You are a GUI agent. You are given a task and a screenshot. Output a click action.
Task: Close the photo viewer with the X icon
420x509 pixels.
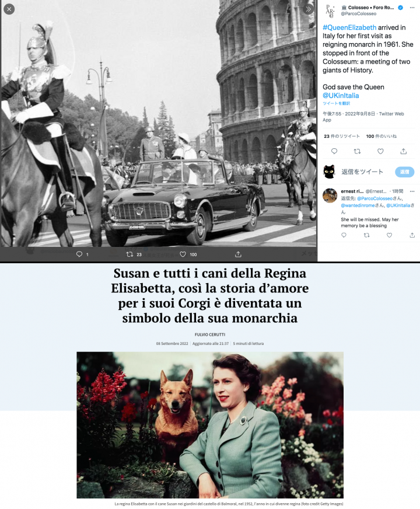click(x=9, y=9)
